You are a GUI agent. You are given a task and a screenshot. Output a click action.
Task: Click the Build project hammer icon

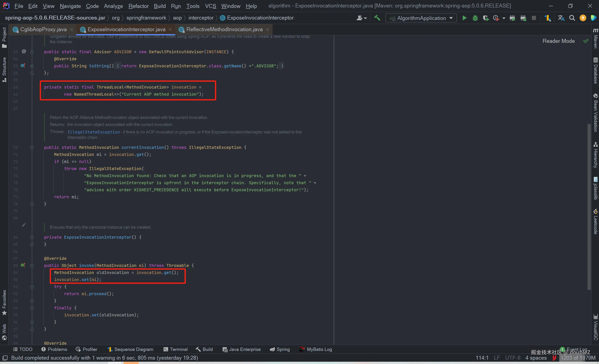coord(377,18)
